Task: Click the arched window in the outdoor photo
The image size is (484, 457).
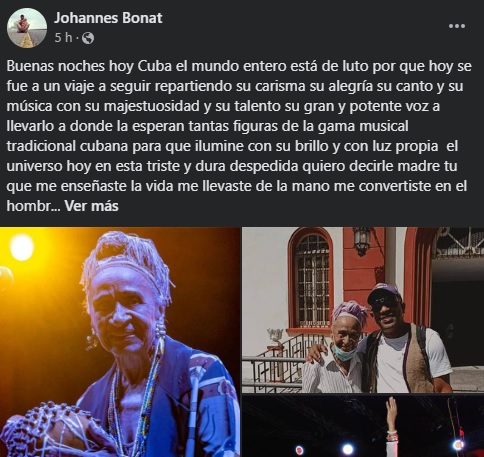Action: tap(312, 280)
